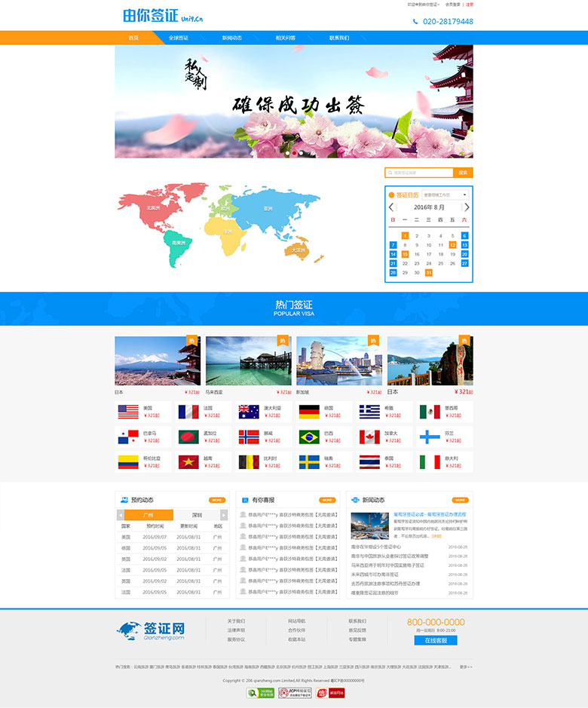Click the blue 在线客服 button

pyautogui.click(x=435, y=640)
